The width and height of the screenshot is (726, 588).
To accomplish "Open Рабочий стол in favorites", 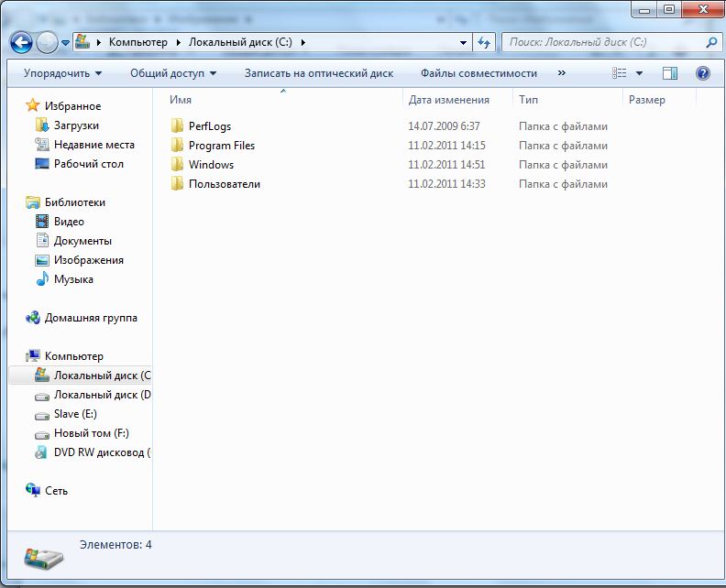I will pos(88,164).
